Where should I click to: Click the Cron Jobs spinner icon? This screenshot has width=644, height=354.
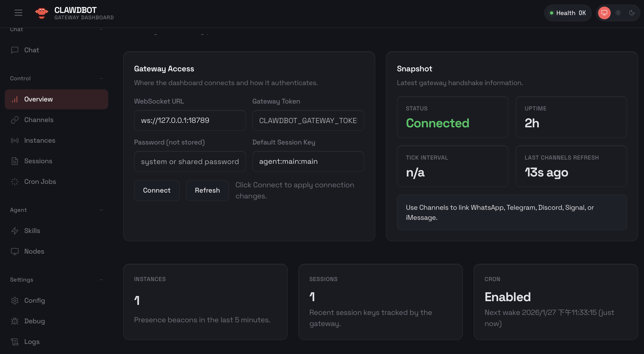click(x=15, y=182)
